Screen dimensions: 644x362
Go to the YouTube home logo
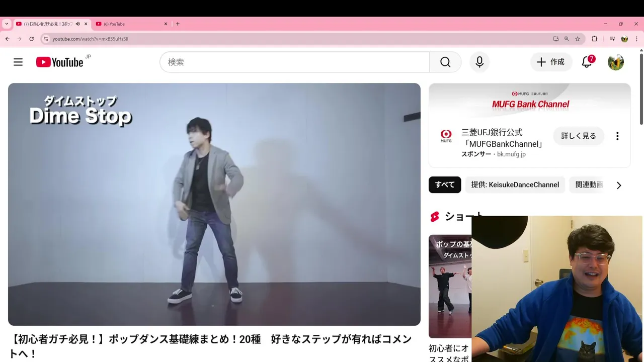60,62
